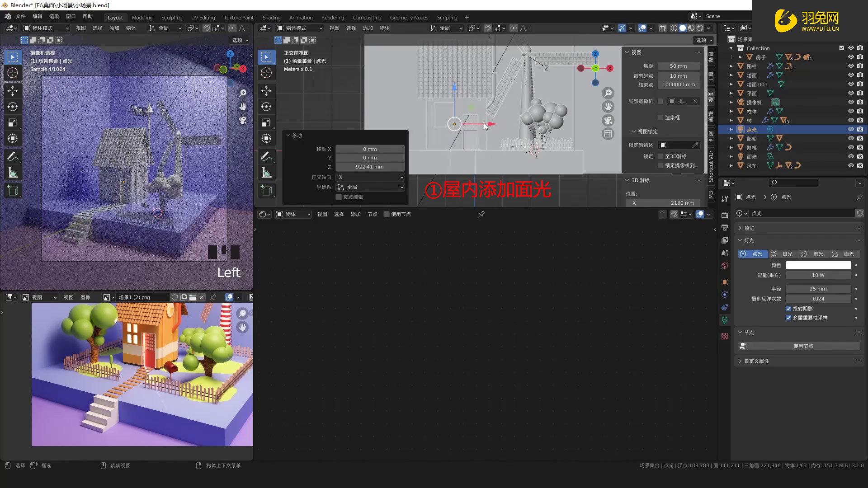This screenshot has width=868, height=488.
Task: Hide the 点光 light in outliner
Action: [851, 129]
